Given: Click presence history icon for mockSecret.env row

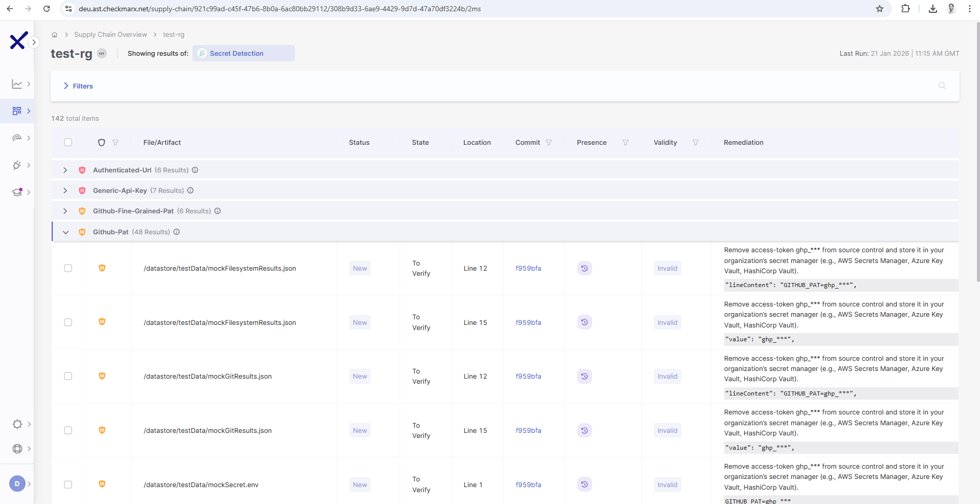Looking at the screenshot, I should coord(584,485).
